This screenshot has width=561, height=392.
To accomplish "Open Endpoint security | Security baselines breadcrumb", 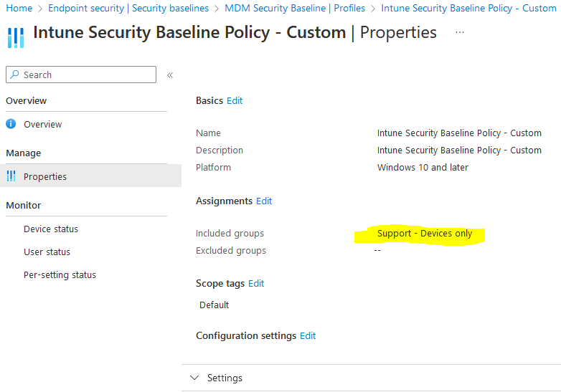I will click(128, 8).
